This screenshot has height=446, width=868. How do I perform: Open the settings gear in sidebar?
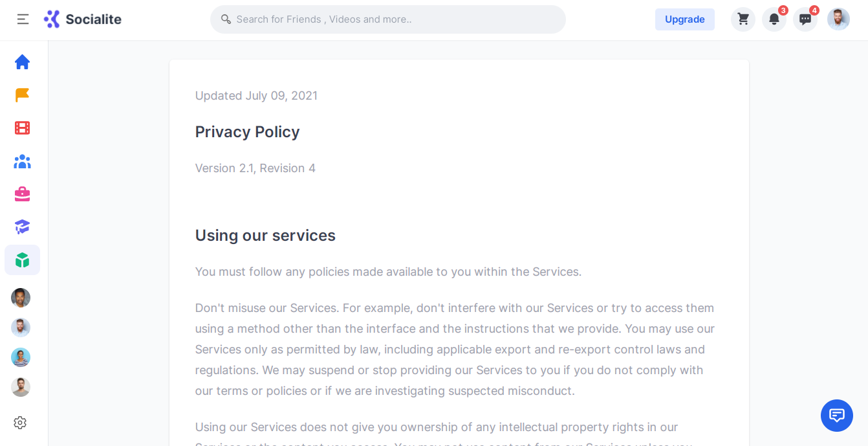[20, 423]
